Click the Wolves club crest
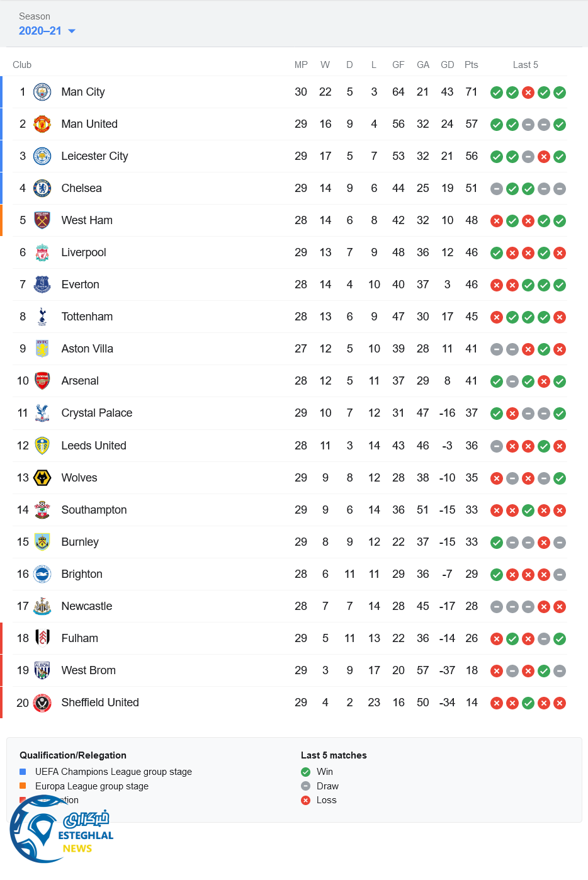The width and height of the screenshot is (588, 880). [x=42, y=478]
